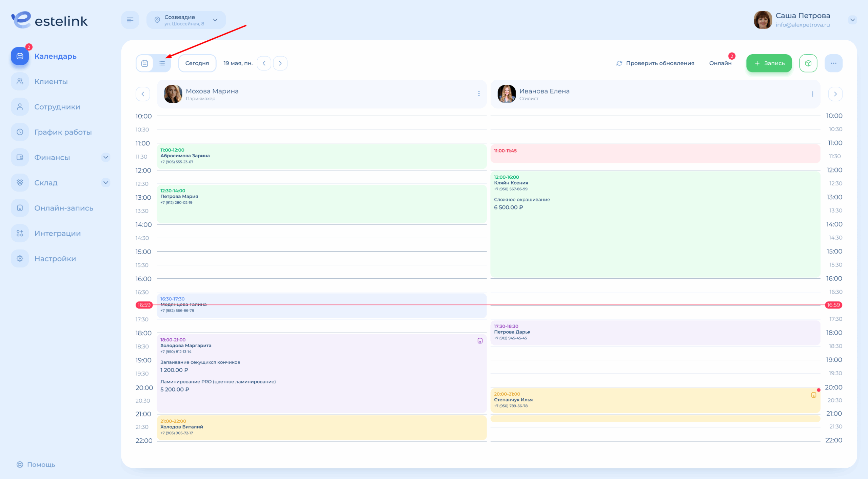Open the Финансы section
This screenshot has height=479, width=868.
point(52,158)
